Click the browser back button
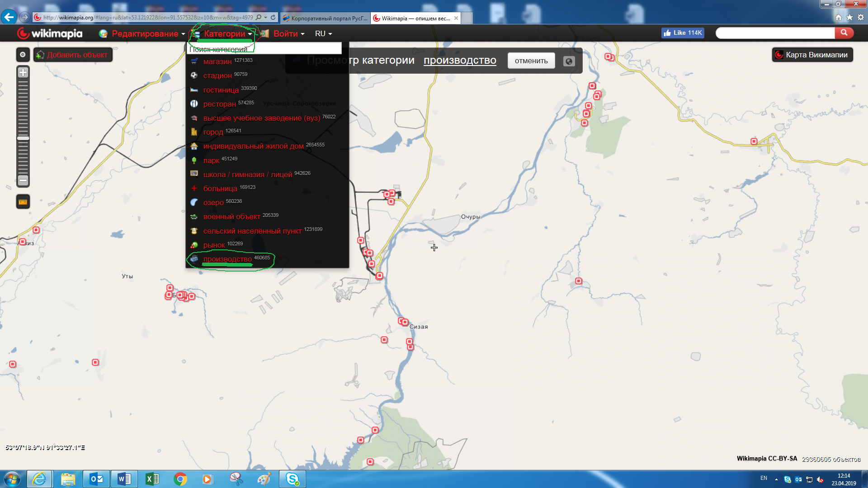Image resolution: width=868 pixels, height=488 pixels. pyautogui.click(x=9, y=17)
